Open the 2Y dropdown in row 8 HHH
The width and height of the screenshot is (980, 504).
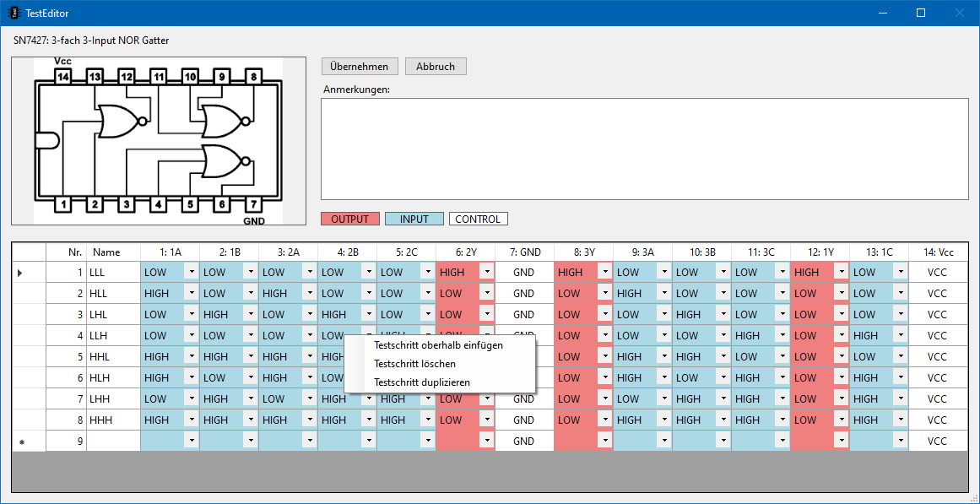point(486,420)
